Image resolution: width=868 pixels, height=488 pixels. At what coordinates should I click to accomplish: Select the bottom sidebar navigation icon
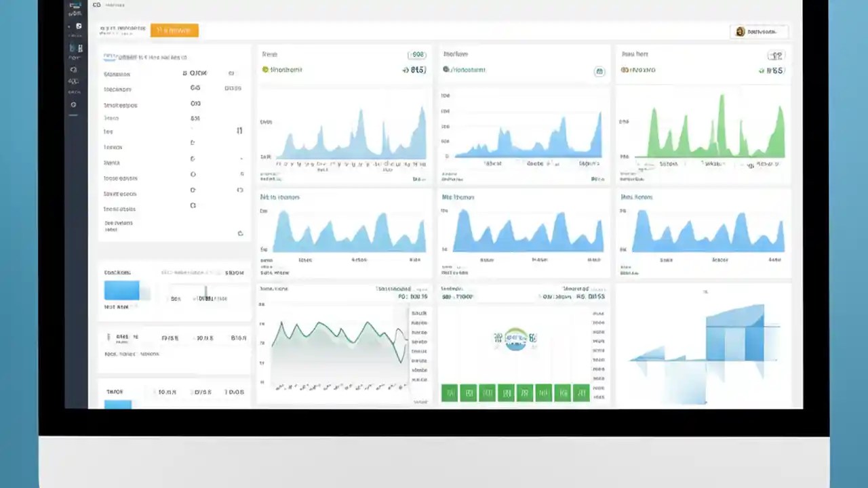click(x=73, y=116)
